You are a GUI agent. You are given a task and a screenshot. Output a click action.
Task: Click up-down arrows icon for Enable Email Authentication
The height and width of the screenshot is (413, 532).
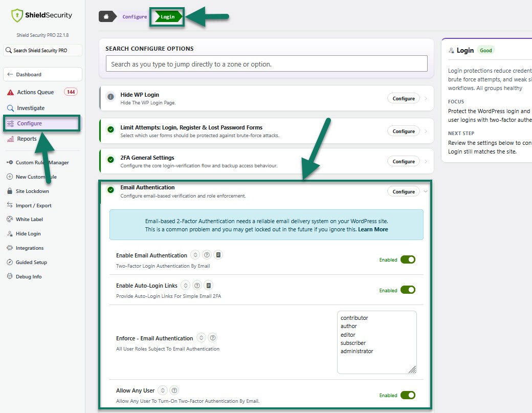[x=195, y=255]
